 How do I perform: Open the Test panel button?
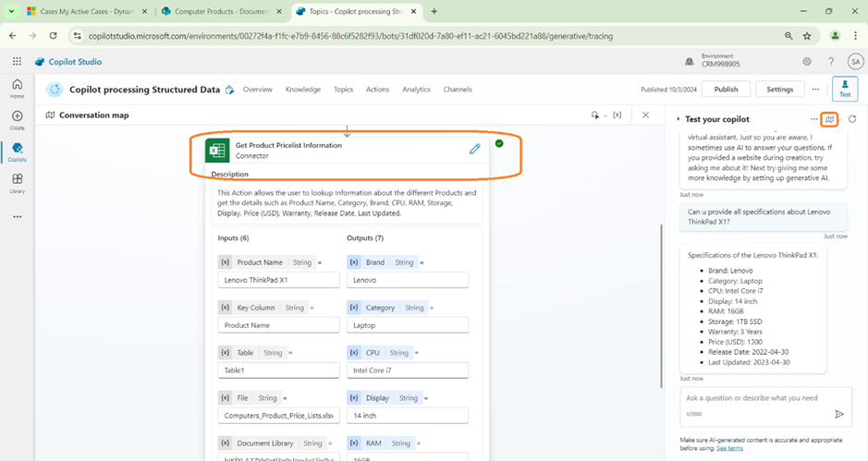point(845,89)
